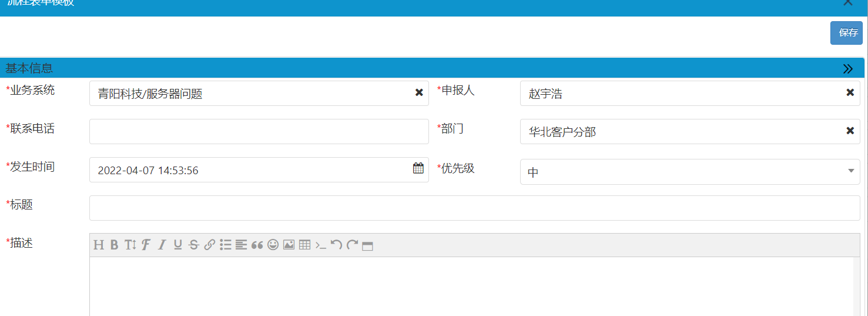Insert an emoji via smiley icon

[273, 245]
